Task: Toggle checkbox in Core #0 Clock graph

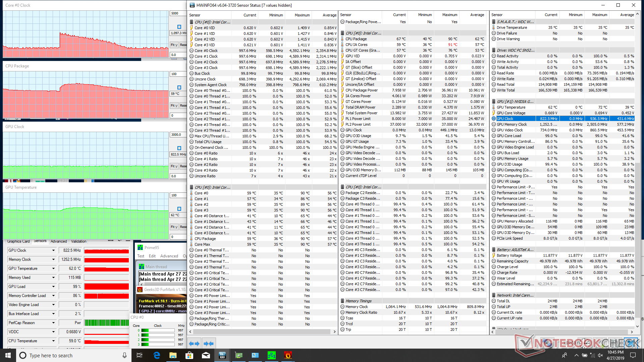Action: (179, 27)
